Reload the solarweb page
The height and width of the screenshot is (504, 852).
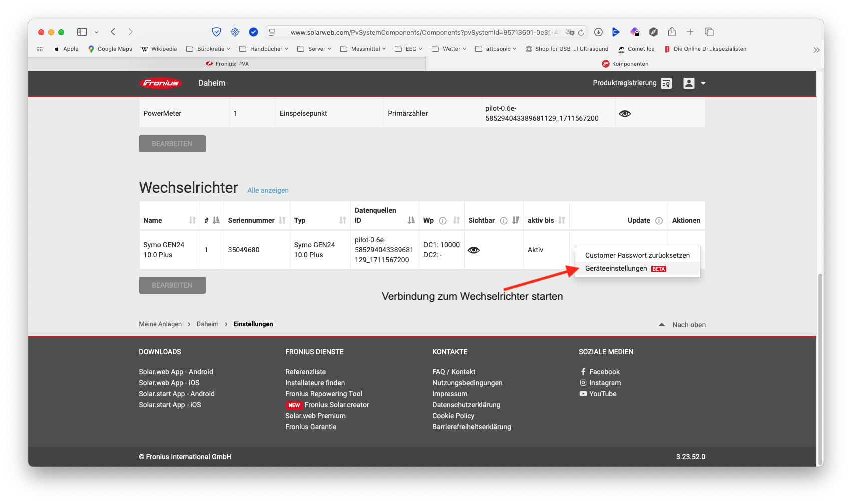[x=581, y=32]
